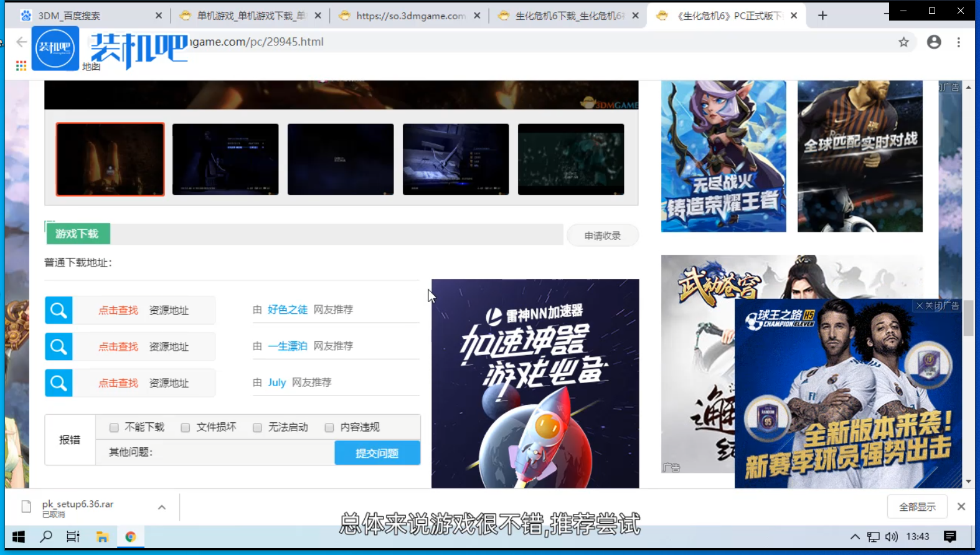Check the 不能下载 checkbox
The image size is (980, 555).
114,427
